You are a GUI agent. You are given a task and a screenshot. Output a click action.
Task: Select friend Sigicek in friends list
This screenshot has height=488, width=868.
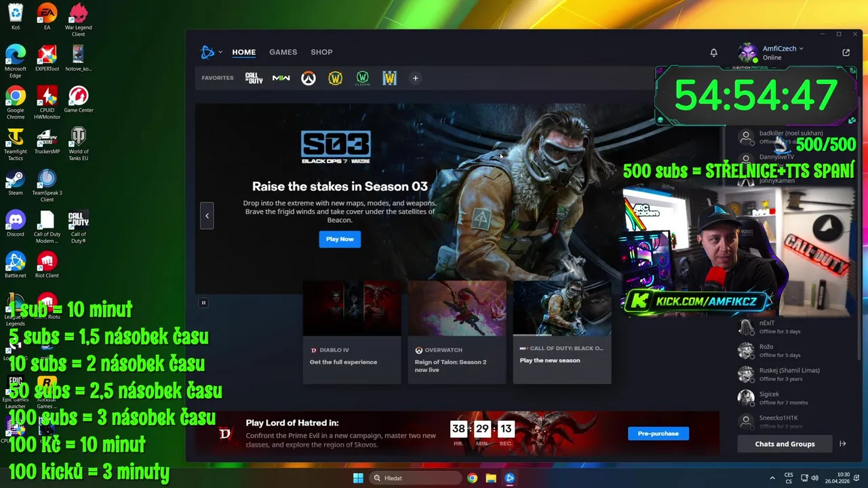[788, 398]
